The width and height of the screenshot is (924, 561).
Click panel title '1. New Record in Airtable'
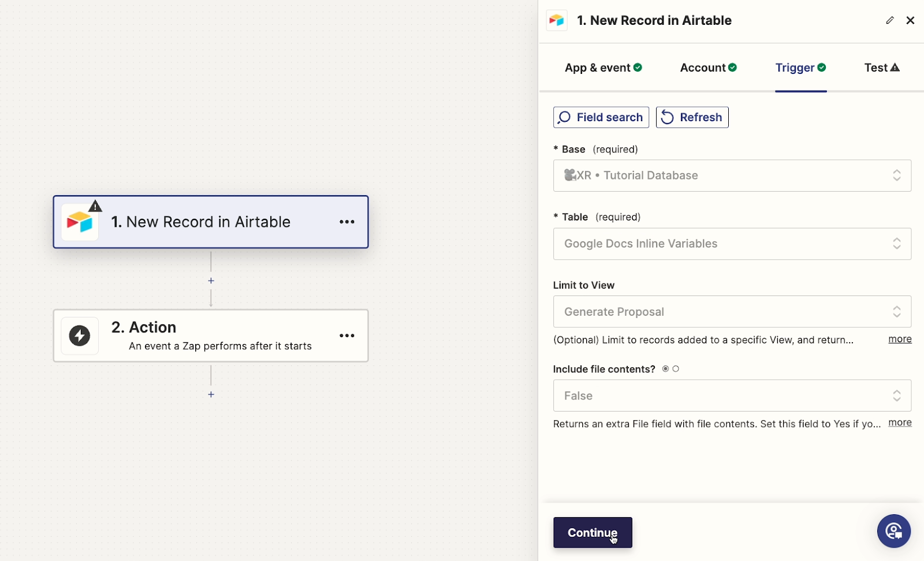tap(654, 20)
